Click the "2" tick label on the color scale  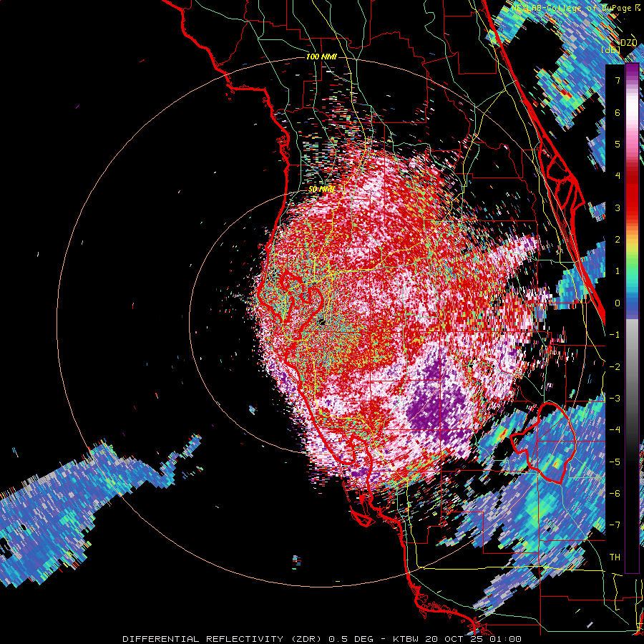click(x=618, y=240)
